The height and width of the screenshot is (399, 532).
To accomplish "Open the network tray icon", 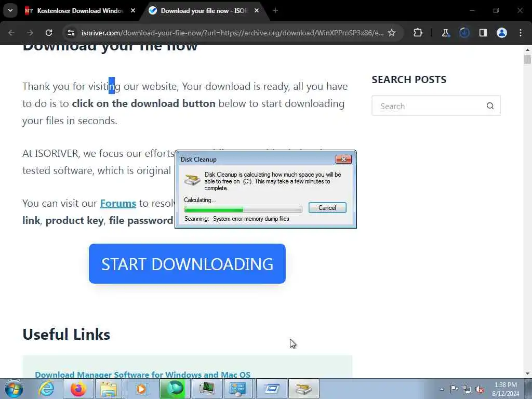I will tap(467, 389).
